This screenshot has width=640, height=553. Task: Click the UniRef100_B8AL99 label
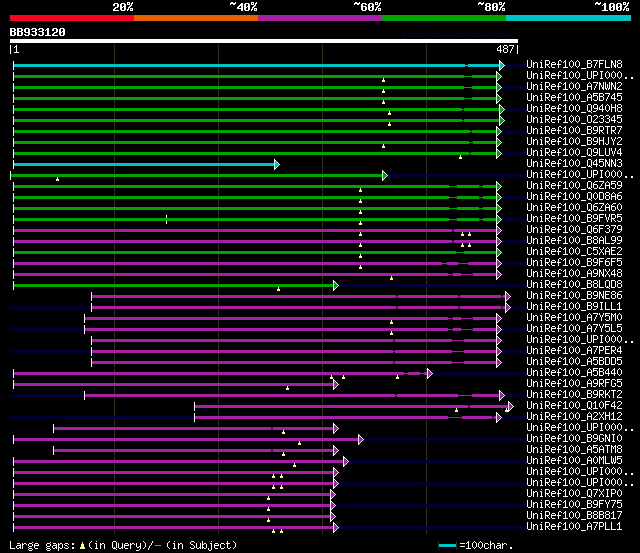coord(574,241)
